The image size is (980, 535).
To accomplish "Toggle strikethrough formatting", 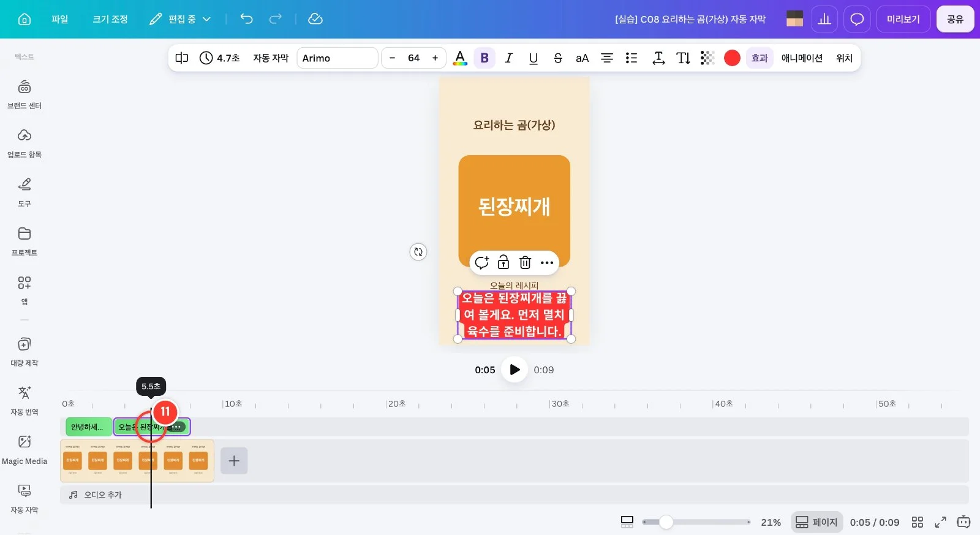I will click(557, 58).
